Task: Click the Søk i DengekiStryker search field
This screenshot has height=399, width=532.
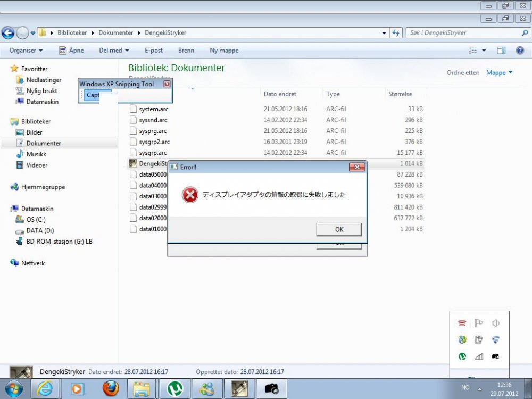Action: click(463, 33)
